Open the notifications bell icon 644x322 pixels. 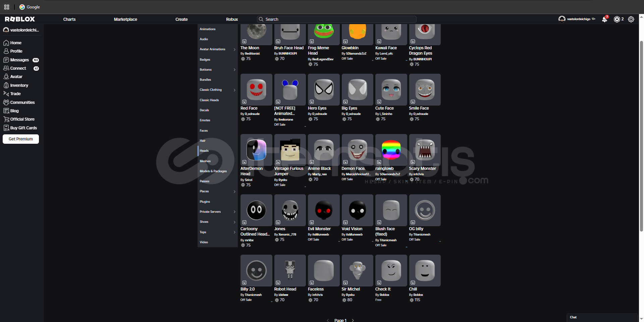[x=604, y=19]
